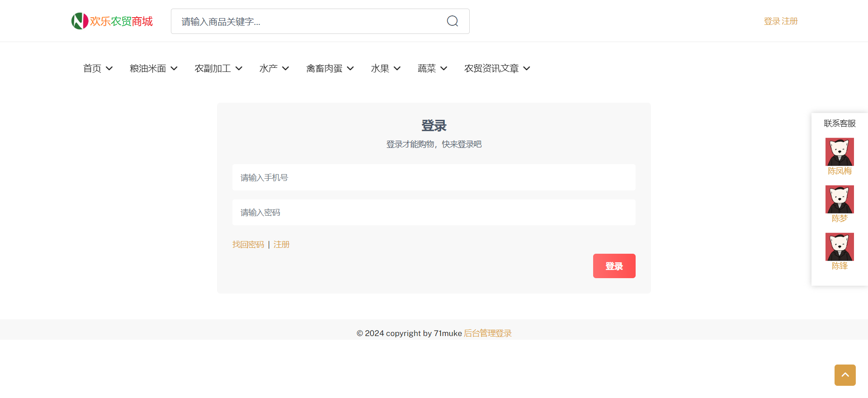The image size is (868, 398).
Task: Select the 陈锋 customer service avatar
Action: pyautogui.click(x=839, y=247)
